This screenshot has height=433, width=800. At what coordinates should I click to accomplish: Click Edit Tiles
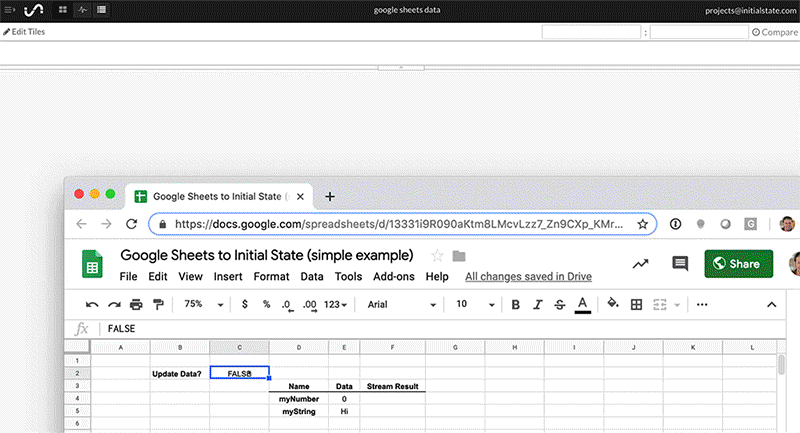pos(24,32)
